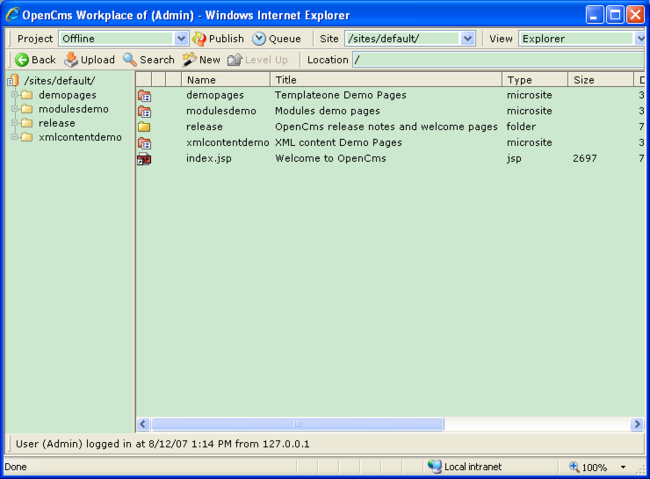The image size is (650, 479).
Task: Open the Project dropdown showing Offline
Action: tap(123, 39)
